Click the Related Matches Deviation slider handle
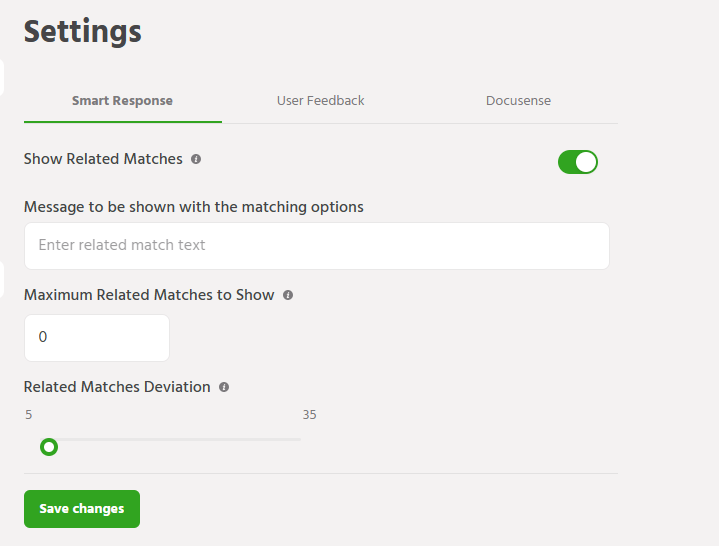 [48, 447]
